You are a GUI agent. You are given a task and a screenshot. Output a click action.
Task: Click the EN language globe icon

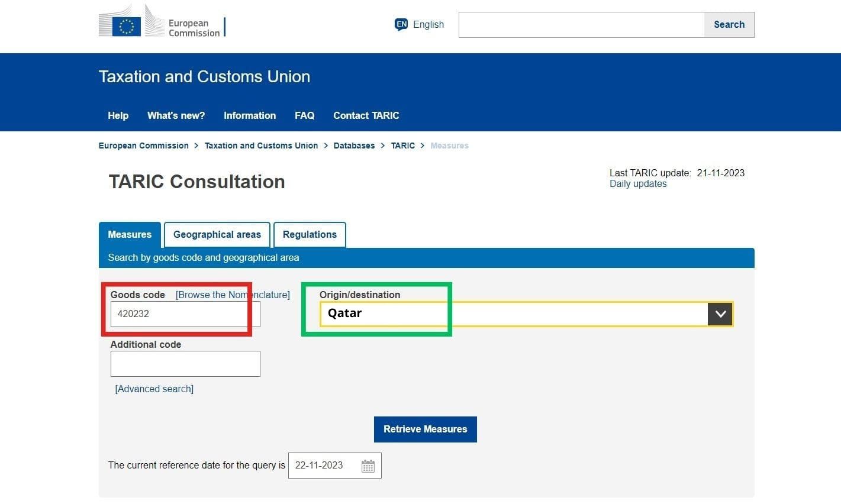(x=401, y=24)
